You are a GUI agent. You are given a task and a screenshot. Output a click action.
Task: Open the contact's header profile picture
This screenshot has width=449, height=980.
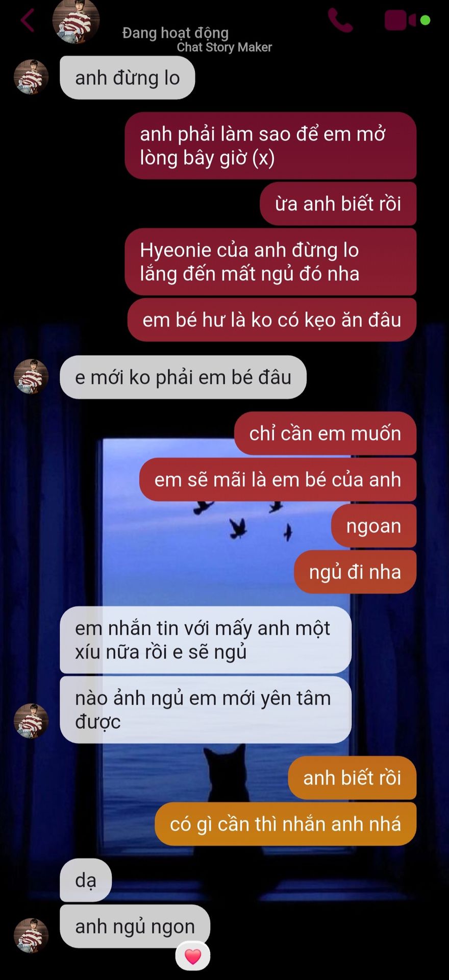pyautogui.click(x=76, y=20)
